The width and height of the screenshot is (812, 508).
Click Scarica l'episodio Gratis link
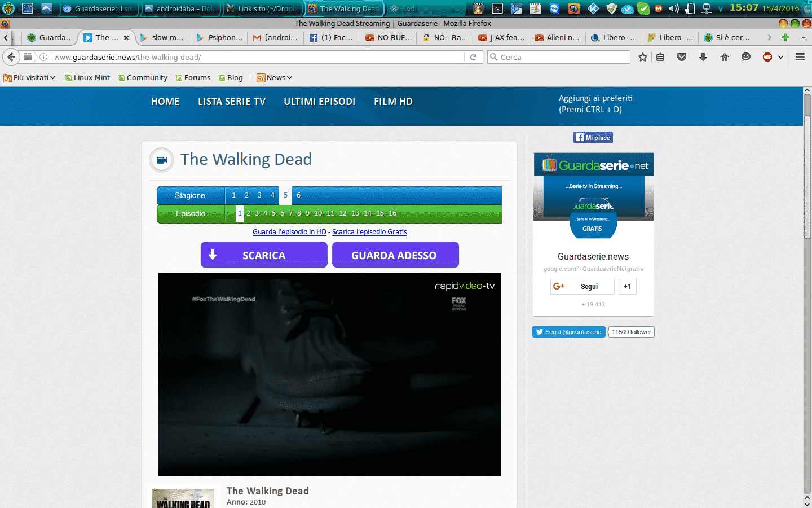369,232
